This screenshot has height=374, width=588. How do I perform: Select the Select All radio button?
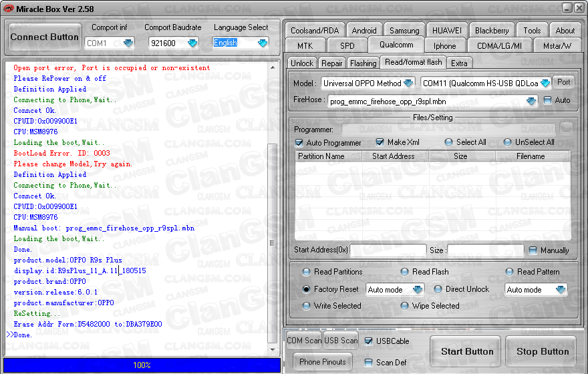[x=448, y=142]
